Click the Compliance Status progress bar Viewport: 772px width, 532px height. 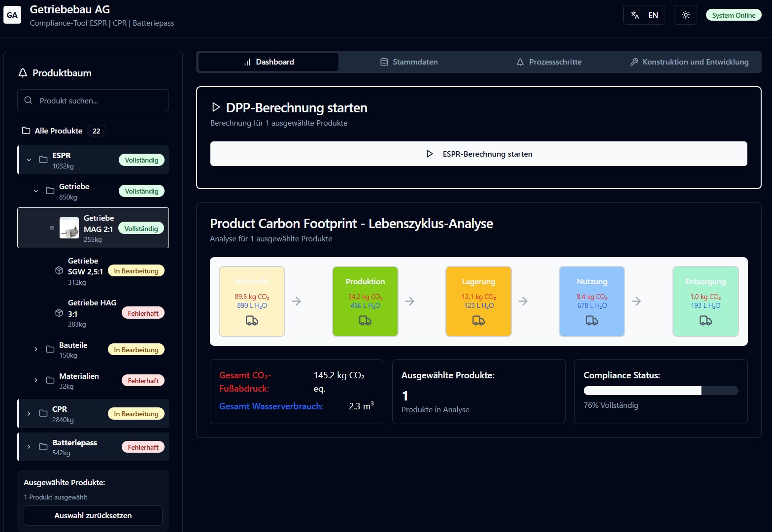pos(661,391)
